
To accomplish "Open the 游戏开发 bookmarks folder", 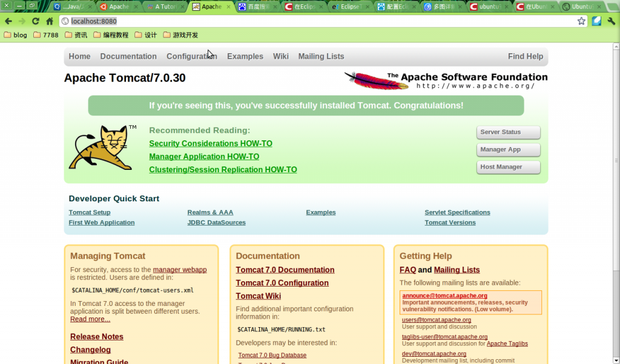I will pos(180,35).
